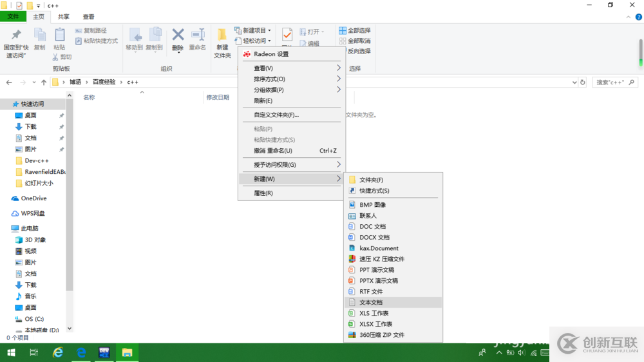Click the help question mark icon
Image resolution: width=644 pixels, height=362 pixels.
pos(639,17)
